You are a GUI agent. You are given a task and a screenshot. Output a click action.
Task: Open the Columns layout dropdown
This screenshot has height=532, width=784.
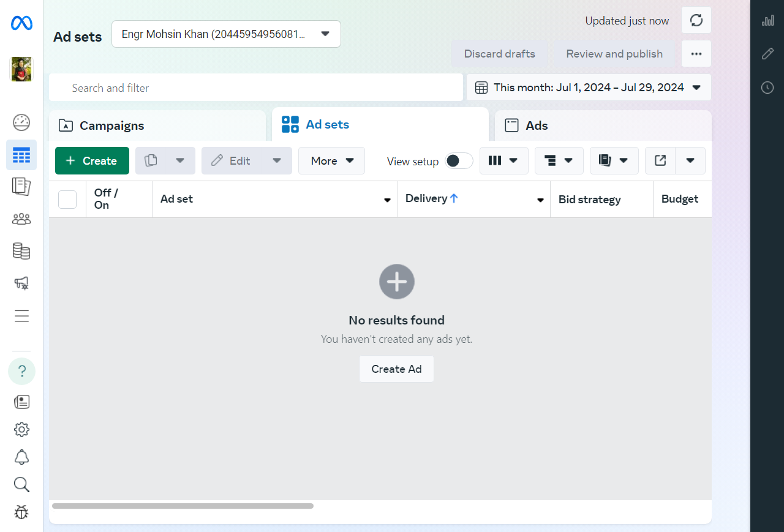[x=504, y=160]
